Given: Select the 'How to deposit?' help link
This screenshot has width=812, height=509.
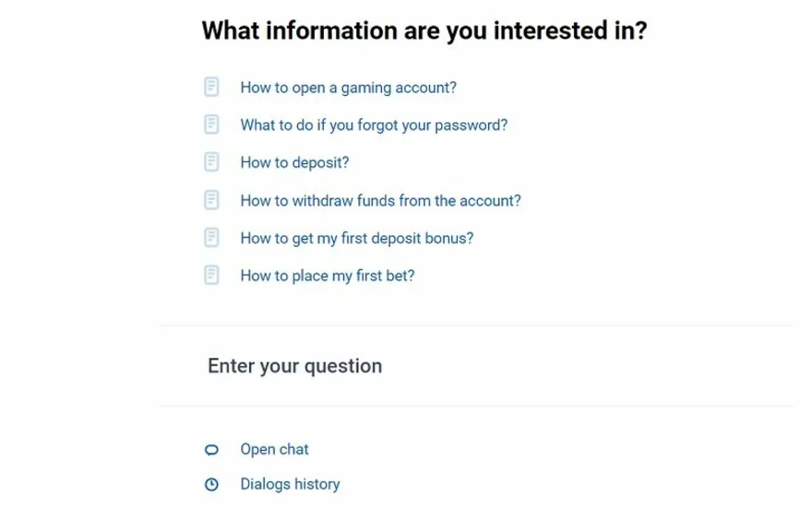Looking at the screenshot, I should click(294, 162).
